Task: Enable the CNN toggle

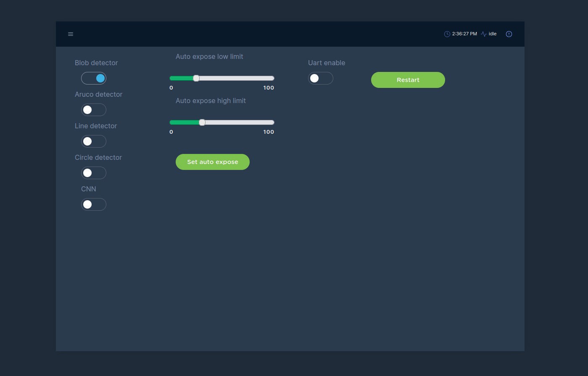Action: pos(94,204)
